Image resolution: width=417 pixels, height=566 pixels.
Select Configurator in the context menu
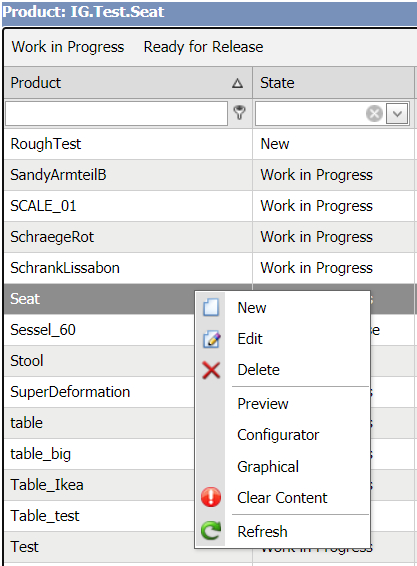coord(278,435)
